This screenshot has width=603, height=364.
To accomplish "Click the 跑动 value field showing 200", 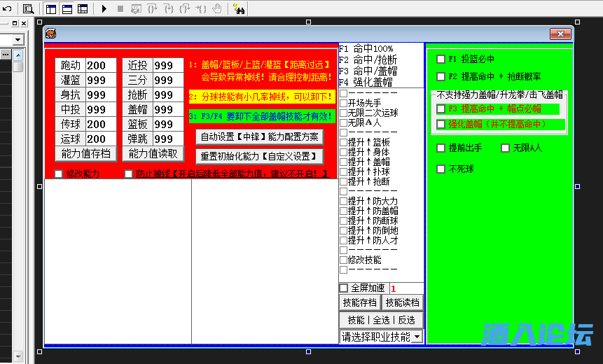I will pyautogui.click(x=100, y=66).
